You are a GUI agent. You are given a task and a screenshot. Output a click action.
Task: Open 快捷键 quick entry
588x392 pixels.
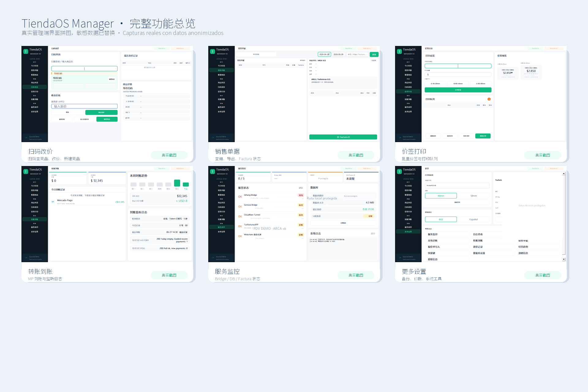click(447, 253)
